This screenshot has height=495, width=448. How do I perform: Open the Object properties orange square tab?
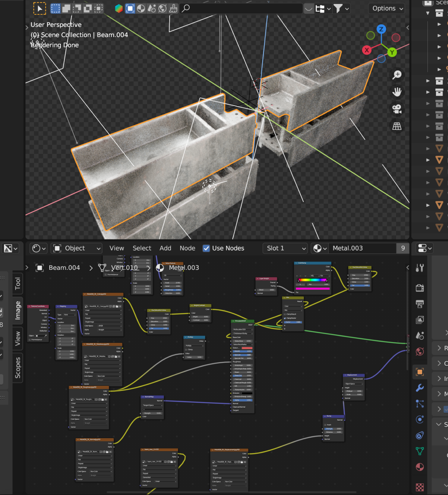[420, 372]
